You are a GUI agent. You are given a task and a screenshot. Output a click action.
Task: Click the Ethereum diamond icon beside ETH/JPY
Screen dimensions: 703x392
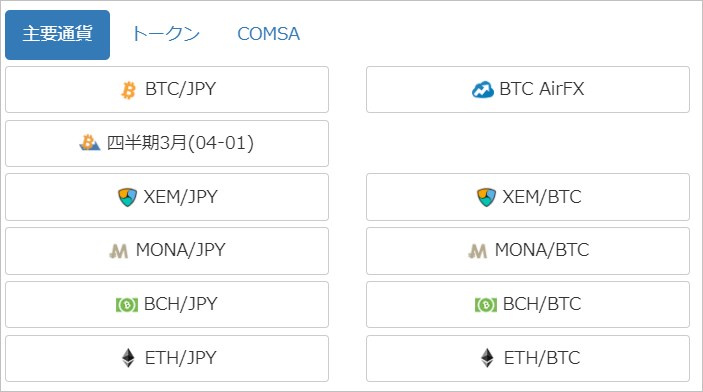128,358
